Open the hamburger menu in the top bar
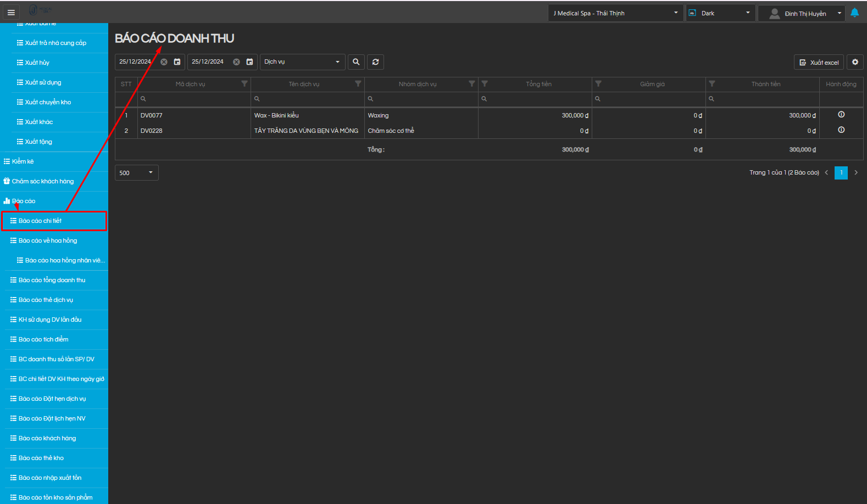 tap(11, 12)
